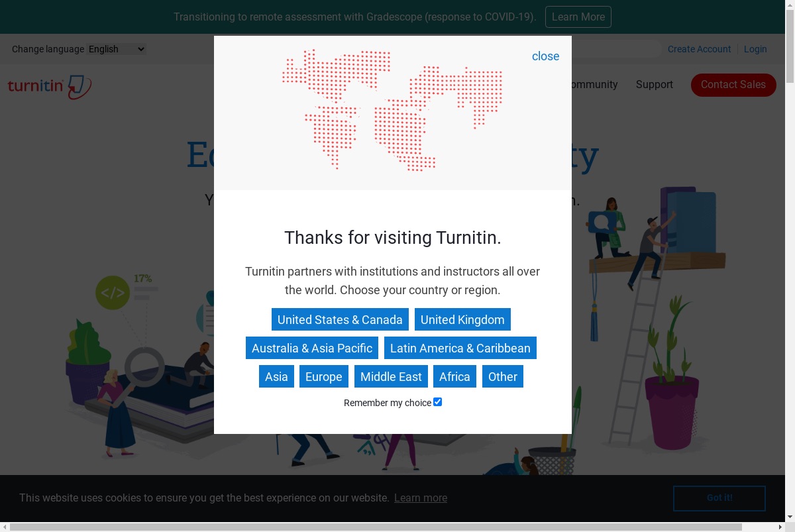This screenshot has width=795, height=532.
Task: Close the region selection dialog
Action: tap(545, 56)
